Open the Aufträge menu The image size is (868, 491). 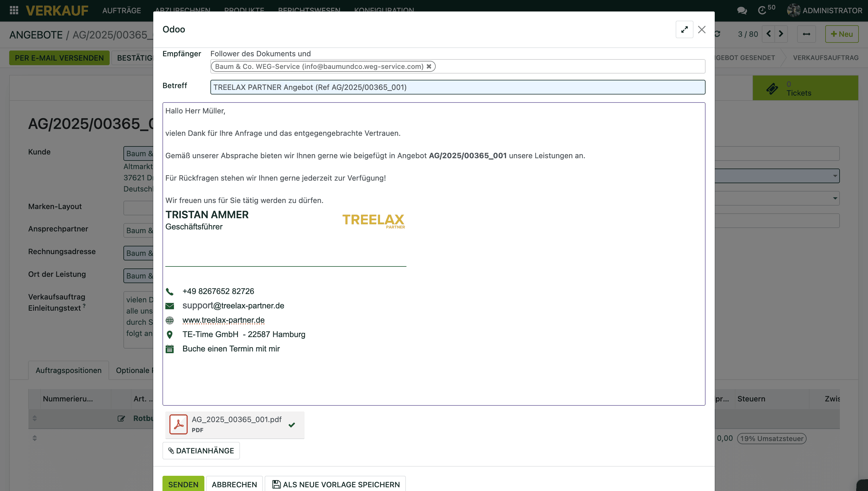click(121, 10)
